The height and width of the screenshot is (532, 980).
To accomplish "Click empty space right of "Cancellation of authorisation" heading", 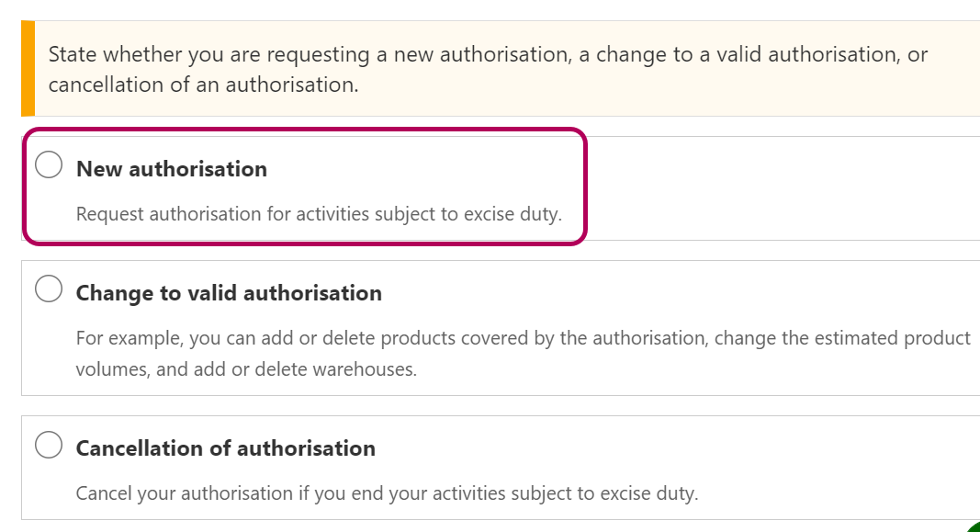I will point(643,448).
